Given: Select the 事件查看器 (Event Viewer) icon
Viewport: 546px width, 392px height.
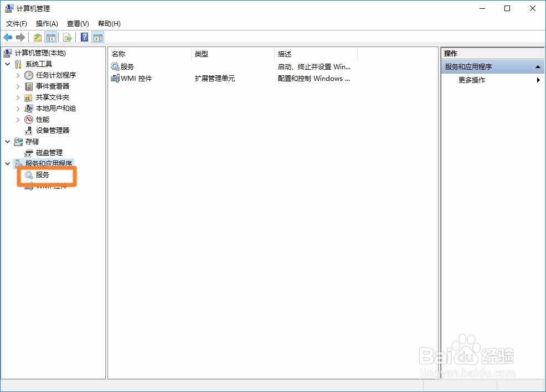Looking at the screenshot, I should point(28,86).
